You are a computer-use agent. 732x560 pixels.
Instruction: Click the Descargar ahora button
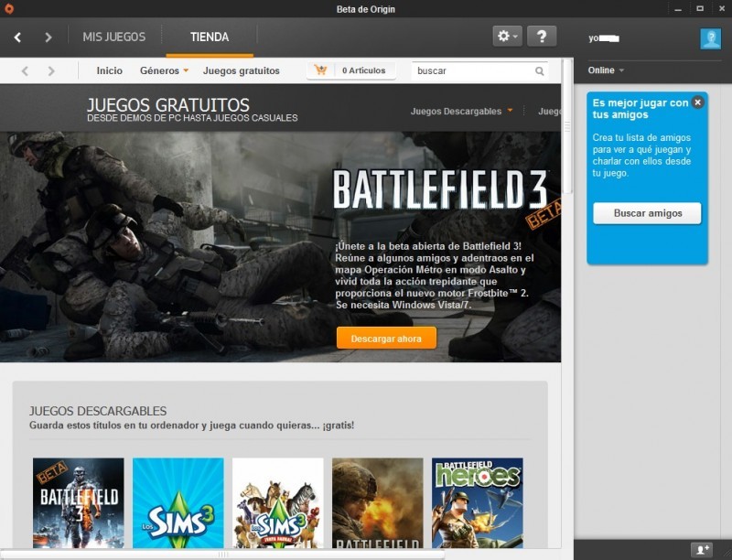pos(386,338)
